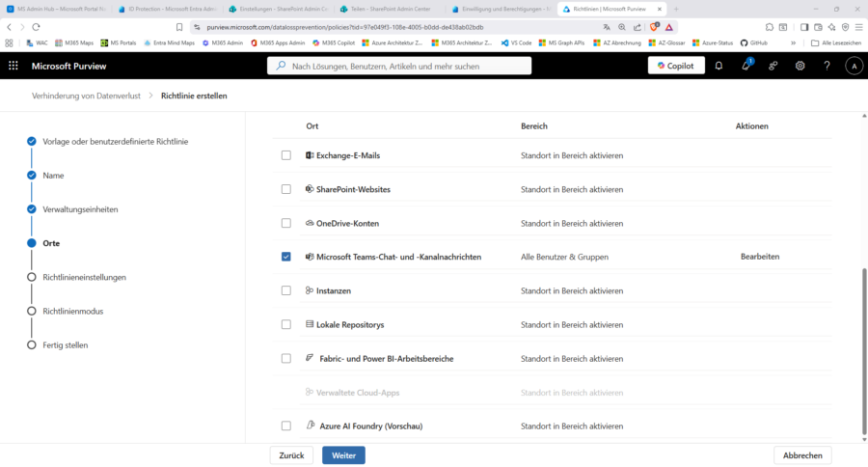Screen dimensions: 868x467
Task: Click Bearbeiten for the Teams location
Action: [x=760, y=257]
